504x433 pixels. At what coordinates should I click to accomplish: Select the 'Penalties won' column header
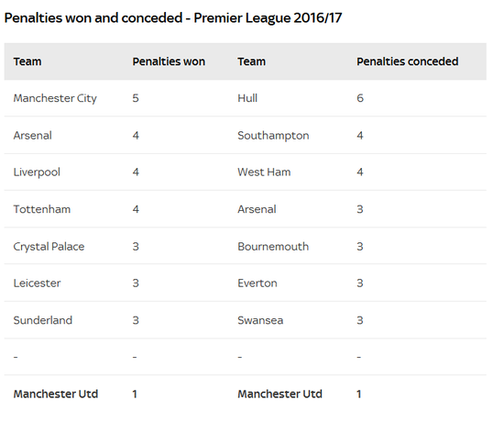click(x=169, y=61)
